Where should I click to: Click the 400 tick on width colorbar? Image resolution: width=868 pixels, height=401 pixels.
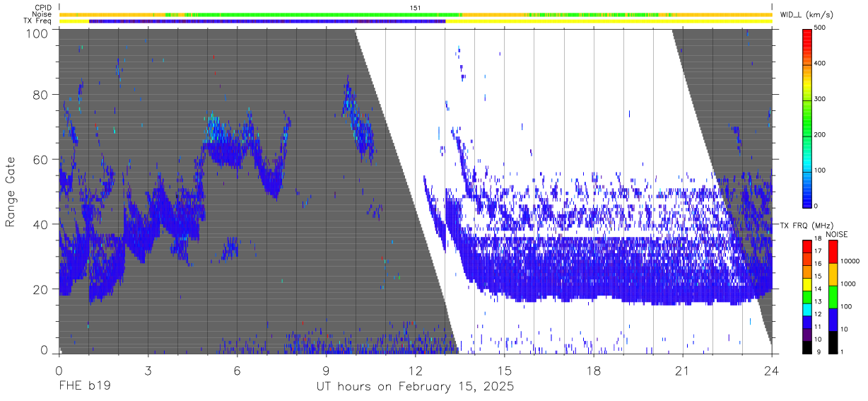coord(820,64)
